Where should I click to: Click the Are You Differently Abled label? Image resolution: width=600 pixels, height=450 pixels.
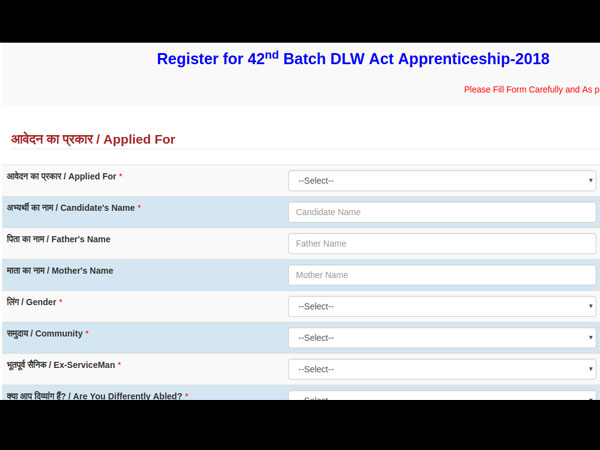point(97,396)
